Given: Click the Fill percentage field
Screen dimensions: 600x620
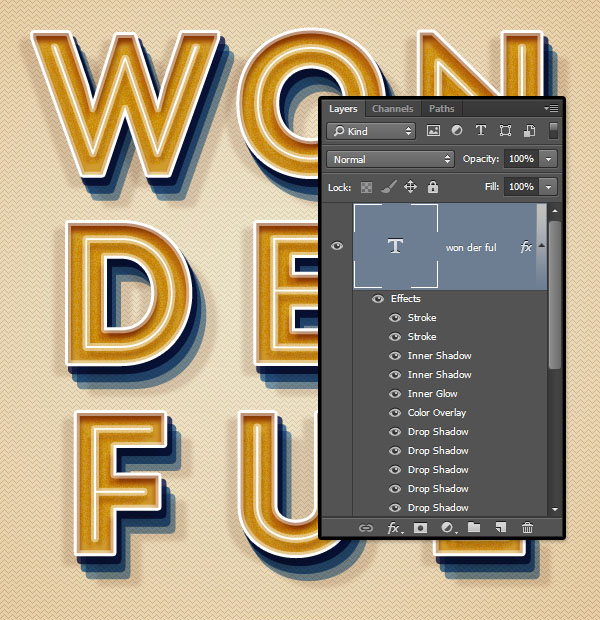Looking at the screenshot, I should pyautogui.click(x=520, y=187).
